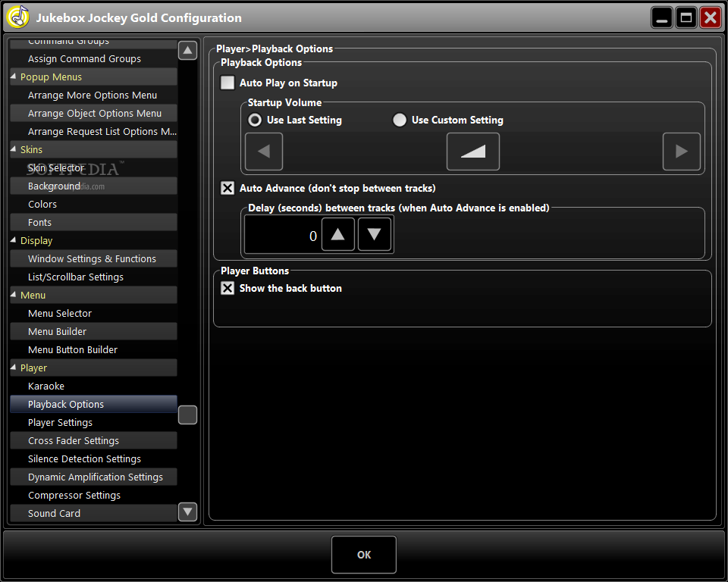Click the OK button
Image resolution: width=728 pixels, height=582 pixels.
coord(364,555)
